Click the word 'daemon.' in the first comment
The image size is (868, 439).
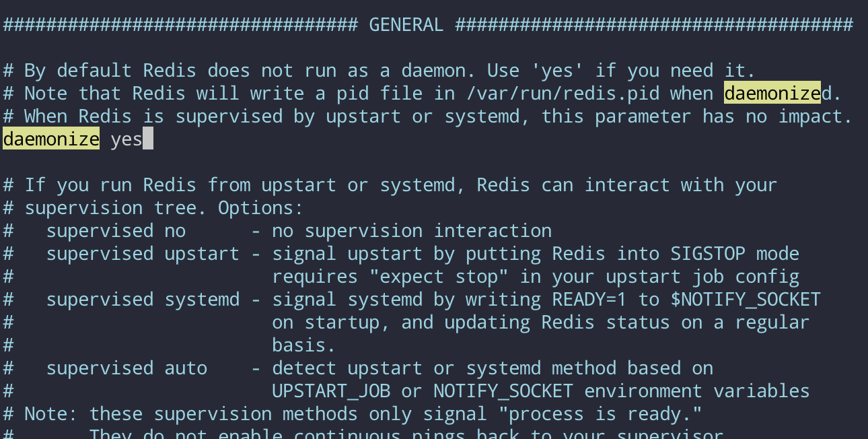click(439, 71)
